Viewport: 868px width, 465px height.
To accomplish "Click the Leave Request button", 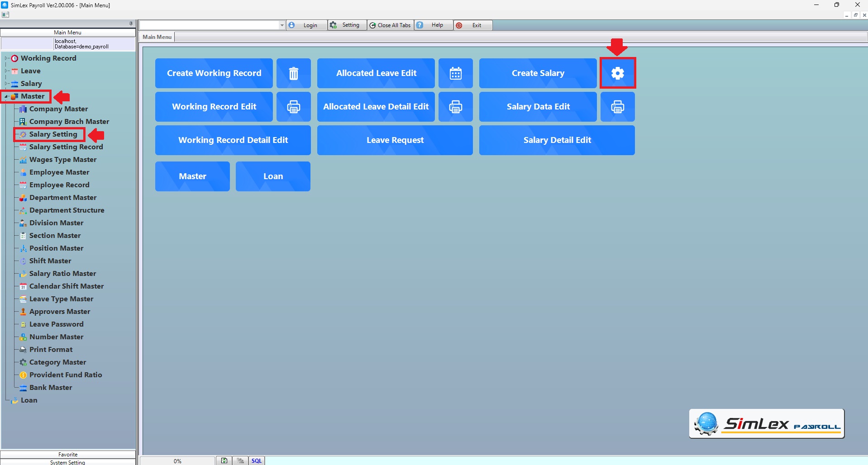I will coord(395,140).
